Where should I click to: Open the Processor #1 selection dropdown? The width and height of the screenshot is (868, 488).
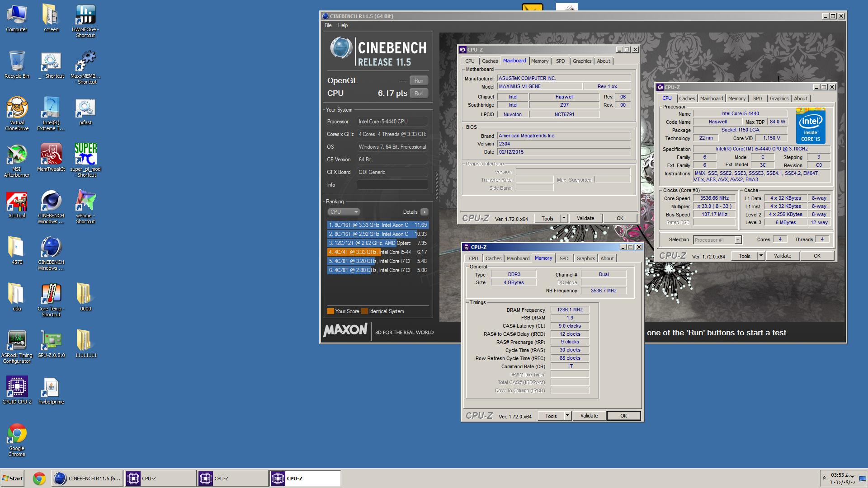click(717, 240)
